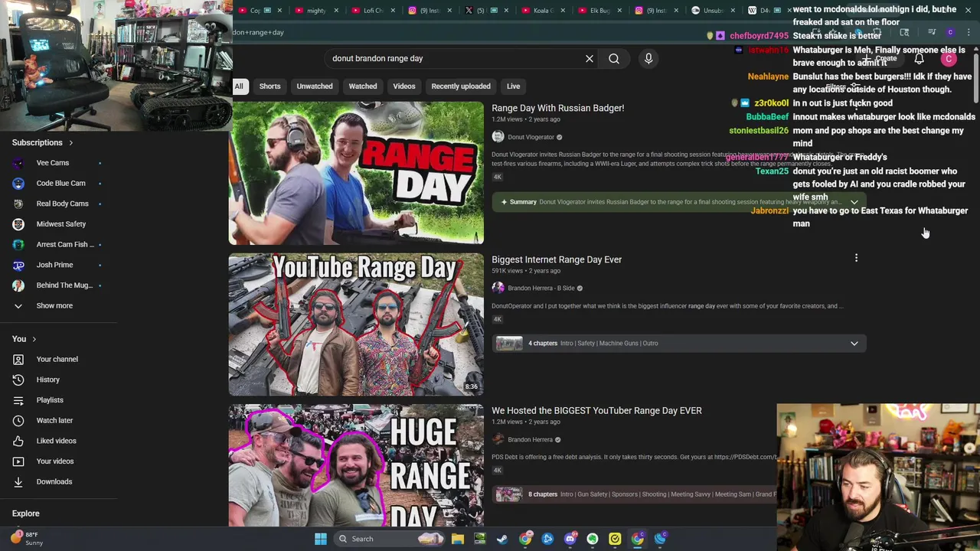Clear the YouTube search box text
The width and height of the screenshot is (980, 551).
tap(590, 58)
